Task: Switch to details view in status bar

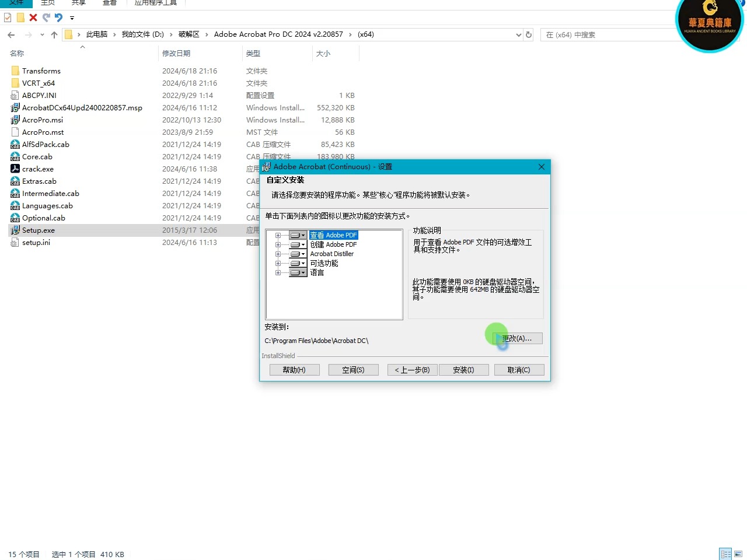Action: [725, 554]
